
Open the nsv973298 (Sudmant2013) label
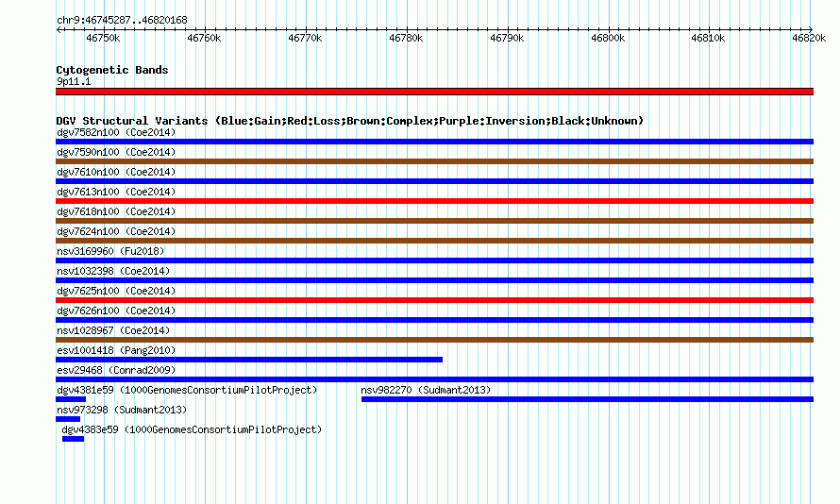point(122,410)
